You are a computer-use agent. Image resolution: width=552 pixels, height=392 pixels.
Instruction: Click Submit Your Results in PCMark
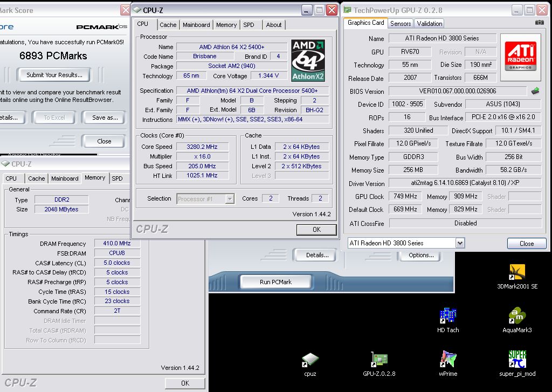tap(54, 75)
